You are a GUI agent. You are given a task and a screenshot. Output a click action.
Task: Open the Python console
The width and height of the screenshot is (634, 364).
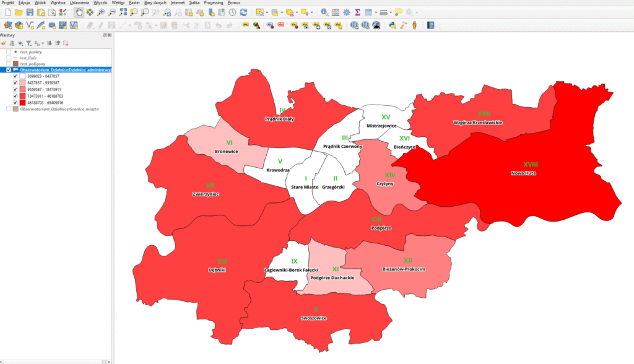[x=393, y=25]
